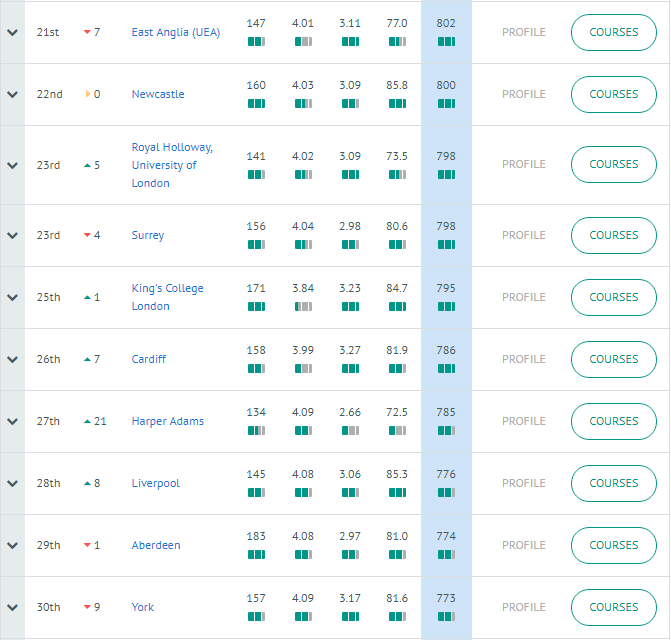Screen dimensions: 671x640
Task: Select Cardiff's overall score 786
Action: pyautogui.click(x=446, y=350)
